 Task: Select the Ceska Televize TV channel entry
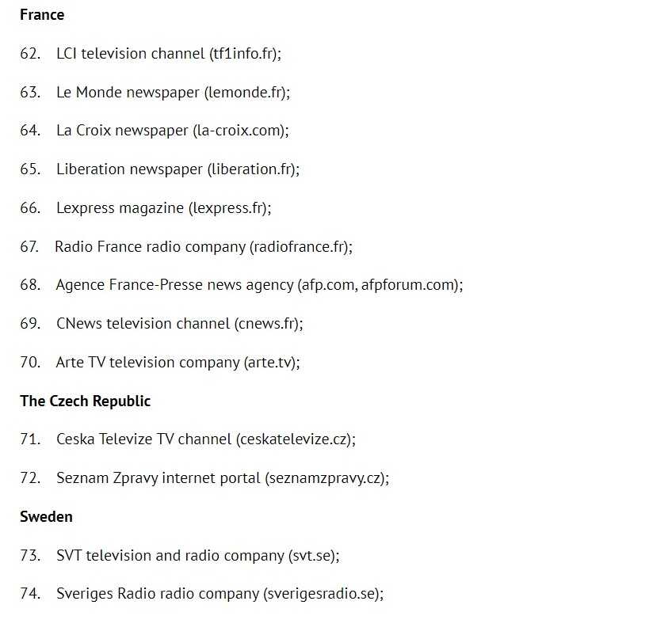pos(188,439)
